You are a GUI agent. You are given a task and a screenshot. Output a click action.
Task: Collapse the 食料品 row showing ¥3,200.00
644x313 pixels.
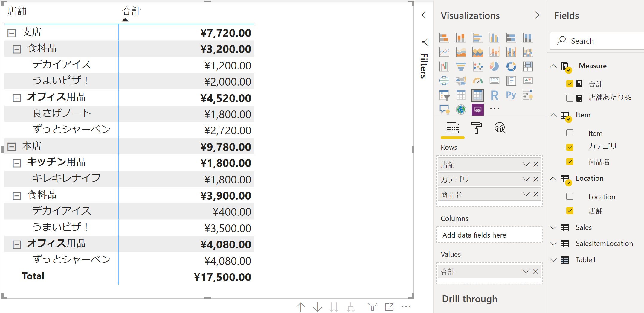[x=17, y=49]
